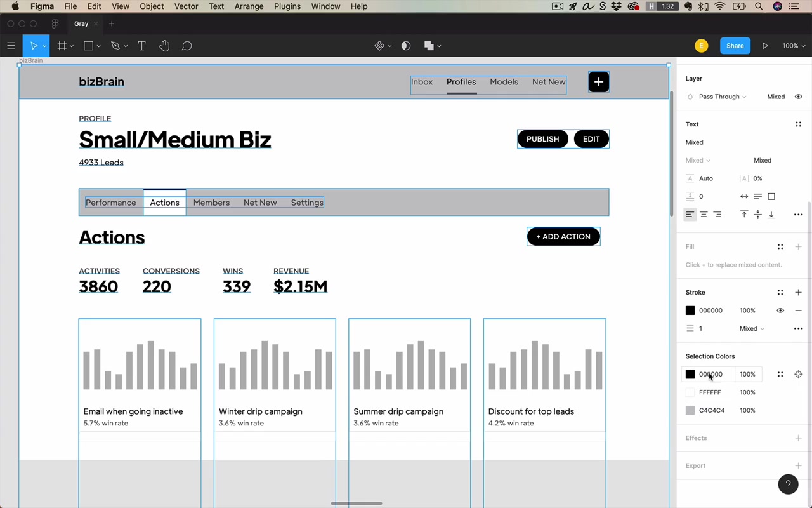Select the Comment tool

tap(187, 46)
